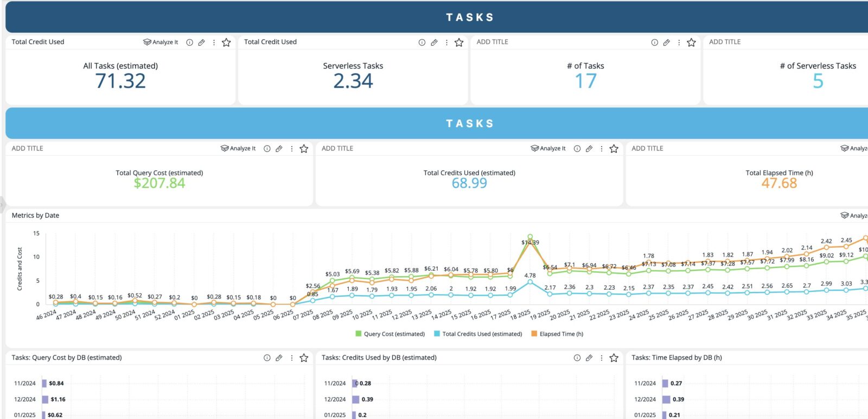Open three-dot menu on Serverless Tasks widget
Screen dimensions: 868x419
[446, 42]
